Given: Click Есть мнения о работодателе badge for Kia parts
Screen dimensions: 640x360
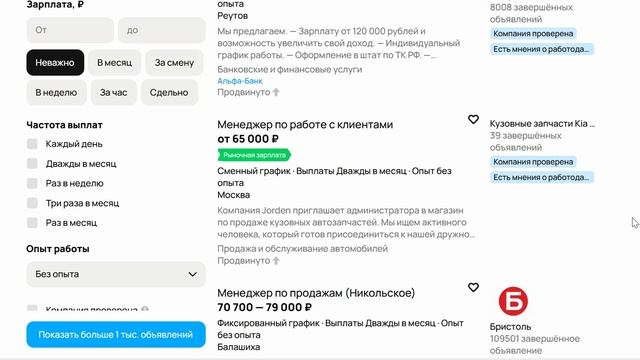Looking at the screenshot, I should point(542,177).
